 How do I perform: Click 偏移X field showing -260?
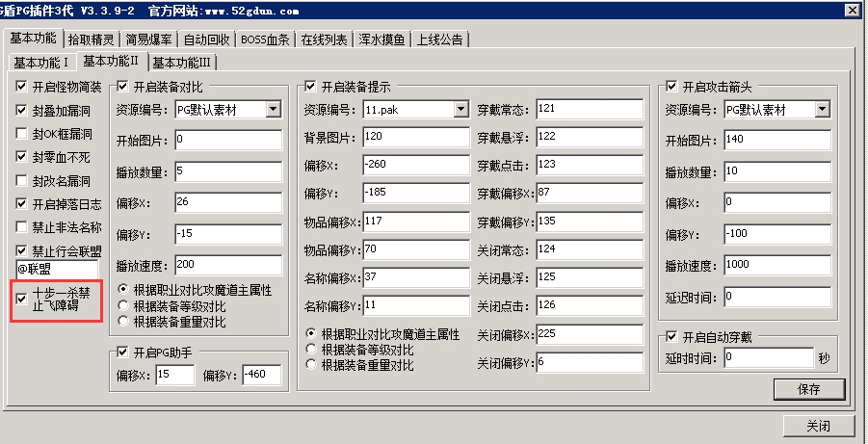point(416,165)
